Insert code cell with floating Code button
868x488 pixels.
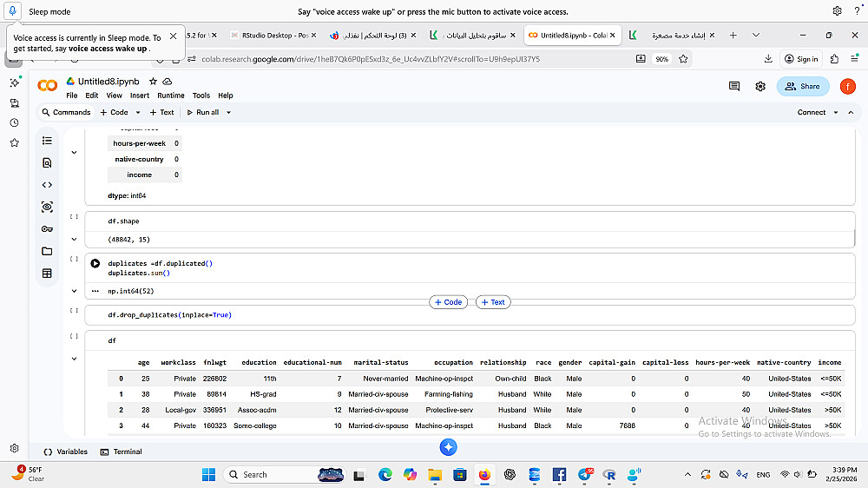(449, 302)
